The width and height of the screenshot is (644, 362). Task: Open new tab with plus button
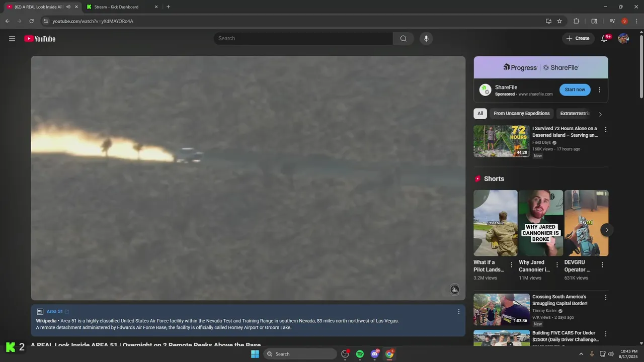pos(168,7)
